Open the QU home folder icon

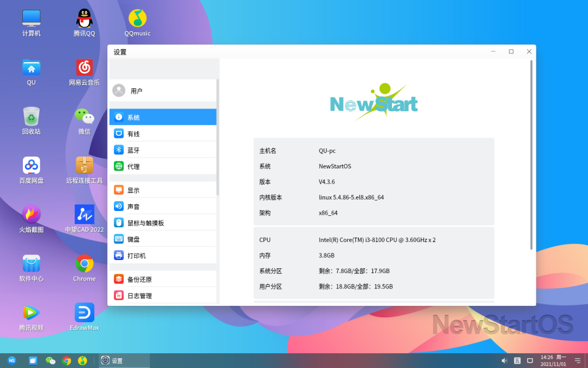point(31,72)
